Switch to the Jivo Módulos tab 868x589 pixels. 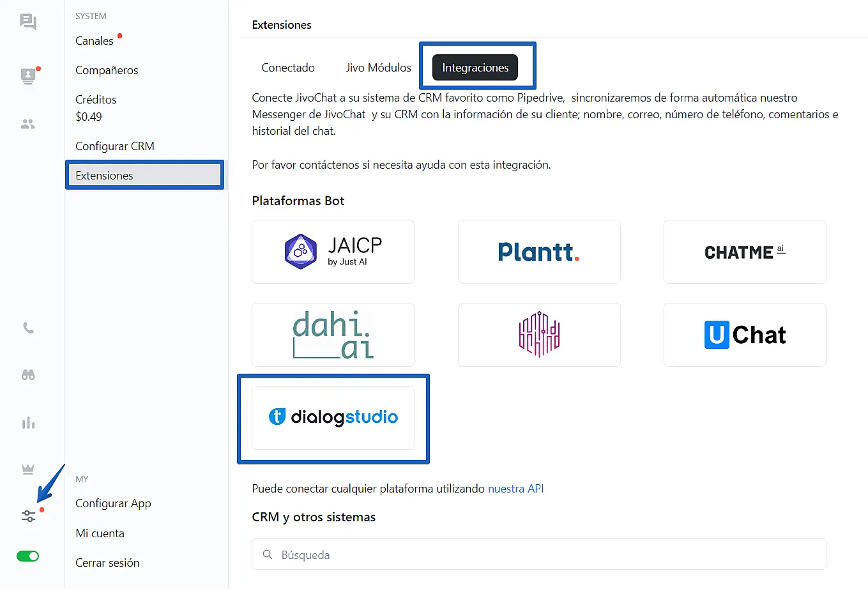378,68
